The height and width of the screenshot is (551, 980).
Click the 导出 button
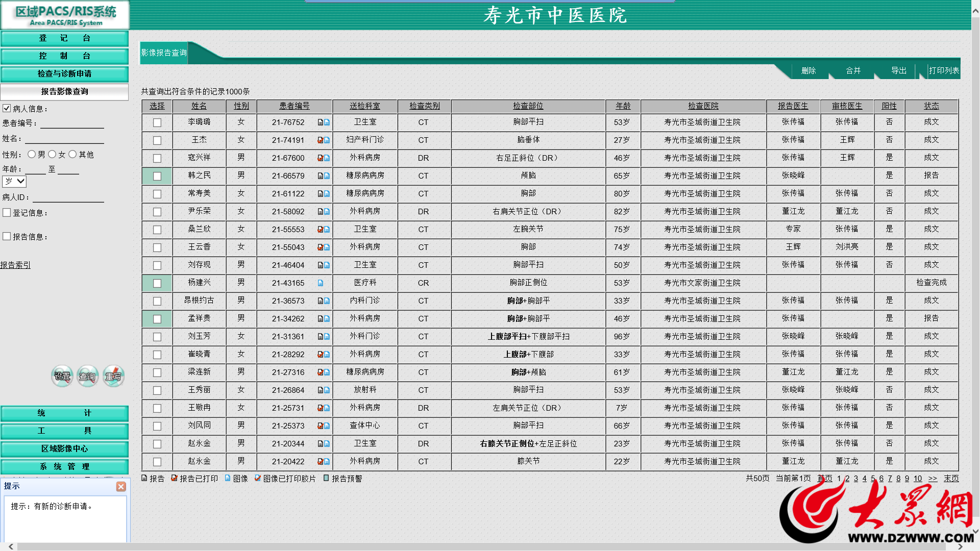coord(898,71)
